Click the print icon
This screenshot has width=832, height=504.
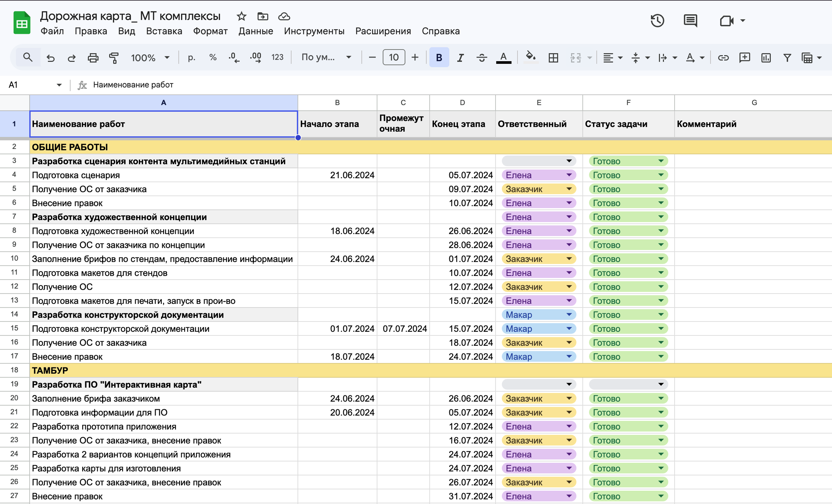[93, 58]
